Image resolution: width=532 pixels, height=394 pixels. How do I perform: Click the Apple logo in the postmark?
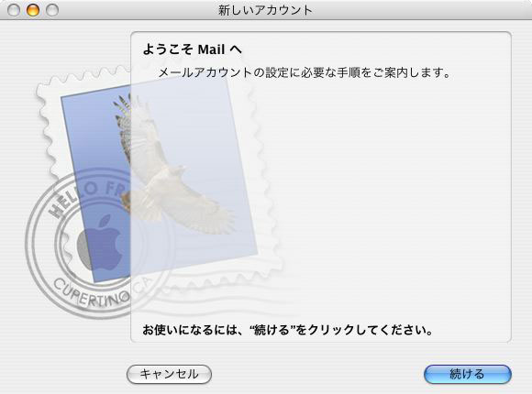[100, 243]
